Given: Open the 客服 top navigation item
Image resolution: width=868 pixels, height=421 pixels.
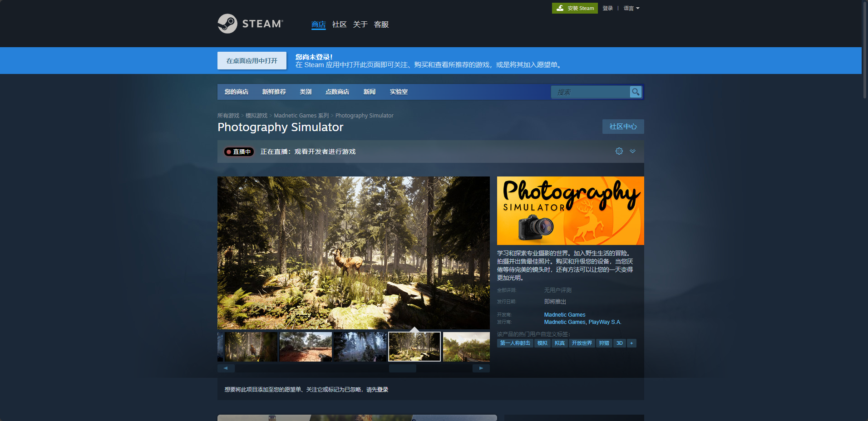Looking at the screenshot, I should [x=381, y=24].
